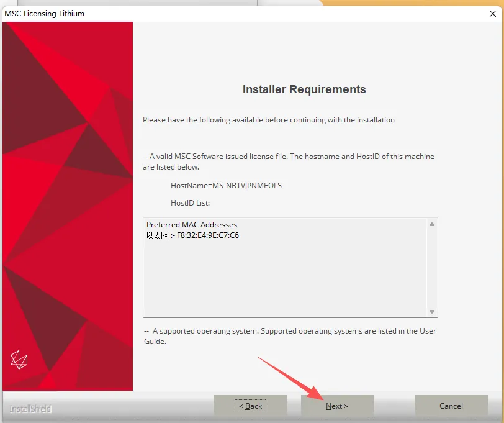Screen dimensions: 504x423
Task: Click the Next button to continue installation
Action: click(x=337, y=406)
